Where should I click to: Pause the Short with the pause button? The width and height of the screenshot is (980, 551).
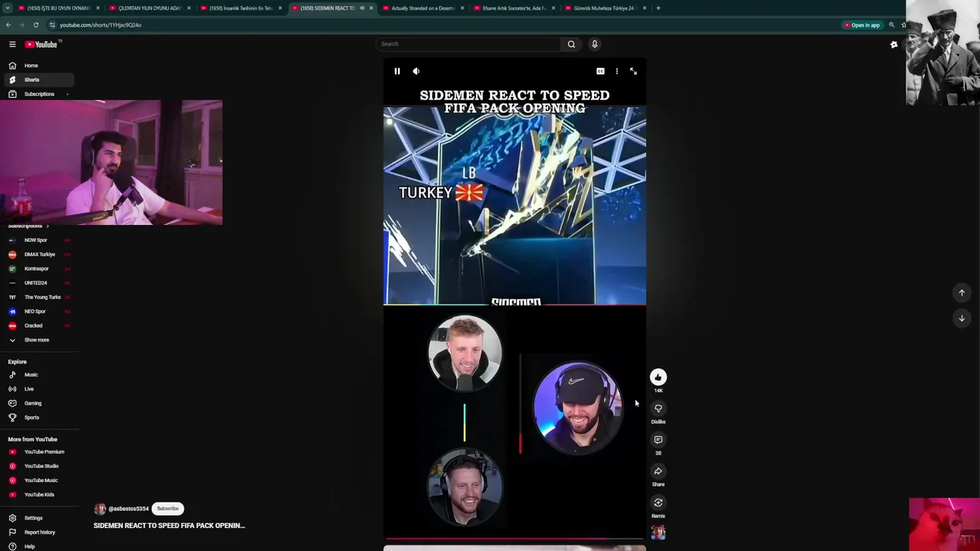click(x=397, y=71)
